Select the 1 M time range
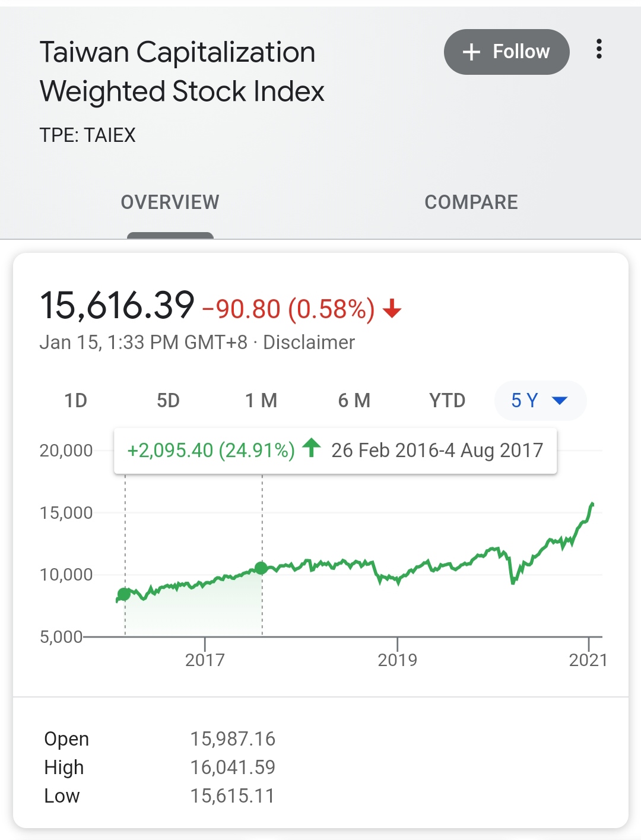Viewport: 641px width, 840px height. [x=261, y=401]
